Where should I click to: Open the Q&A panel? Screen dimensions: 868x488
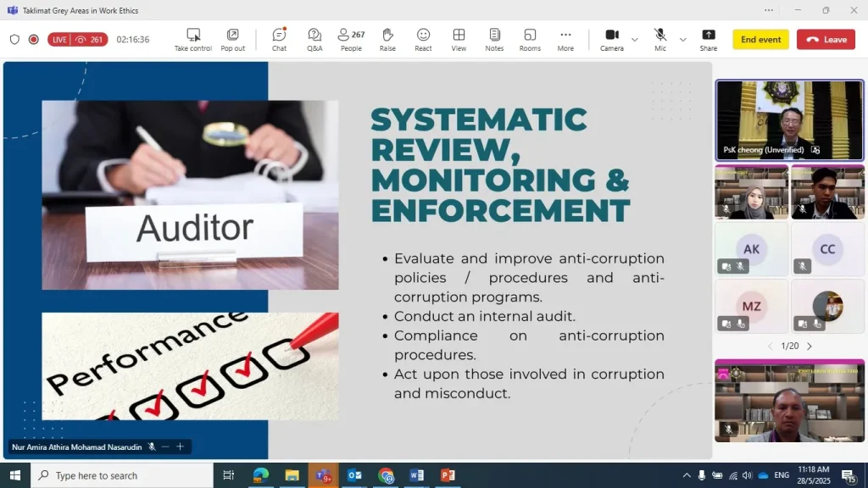pos(314,39)
